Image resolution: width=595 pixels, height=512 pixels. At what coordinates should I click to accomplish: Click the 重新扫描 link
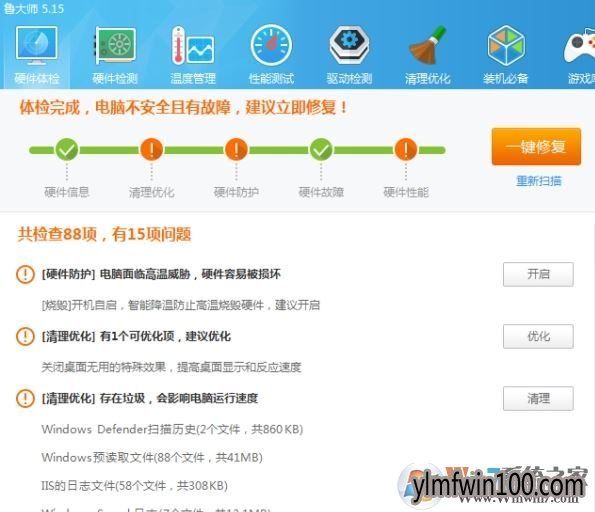tap(538, 181)
